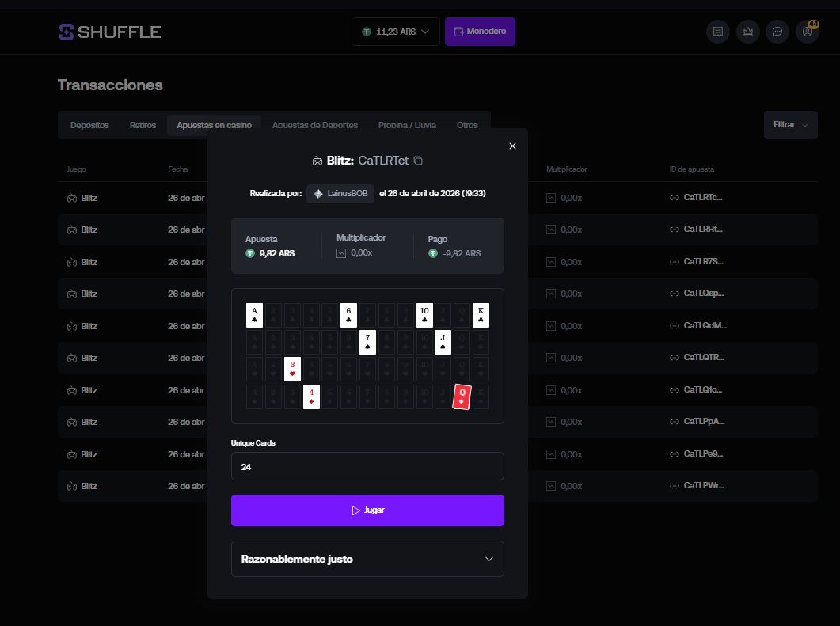Open the 11,23 ARS balance dropdown
Screen dimensions: 840x626
tap(395, 32)
